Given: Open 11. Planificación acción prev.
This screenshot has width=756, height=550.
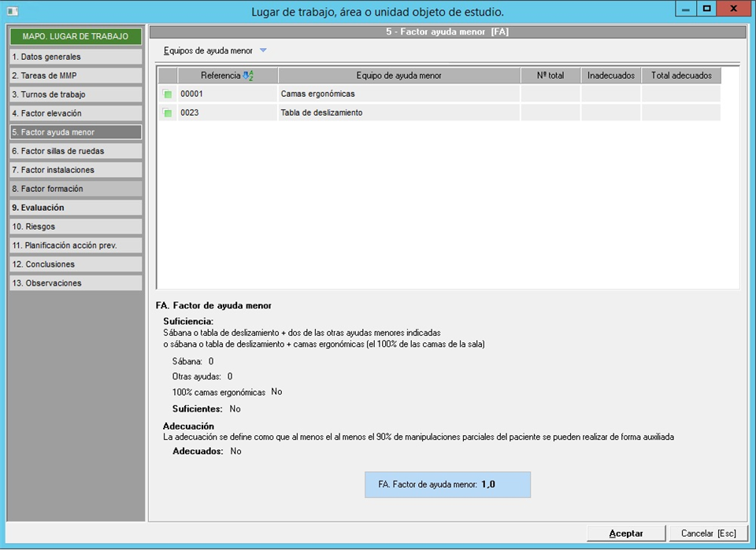Looking at the screenshot, I should (76, 245).
